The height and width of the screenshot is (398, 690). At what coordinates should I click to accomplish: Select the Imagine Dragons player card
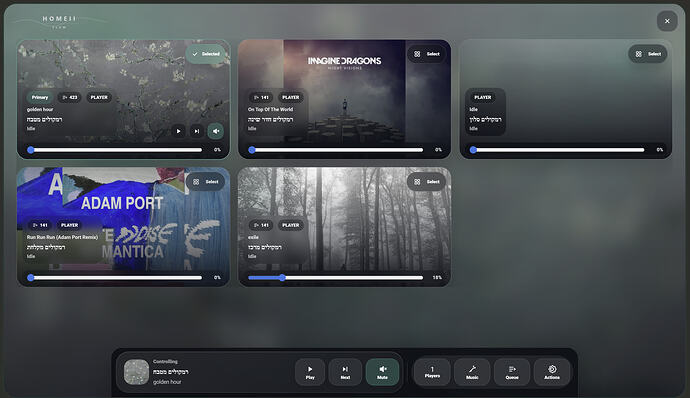pos(427,54)
